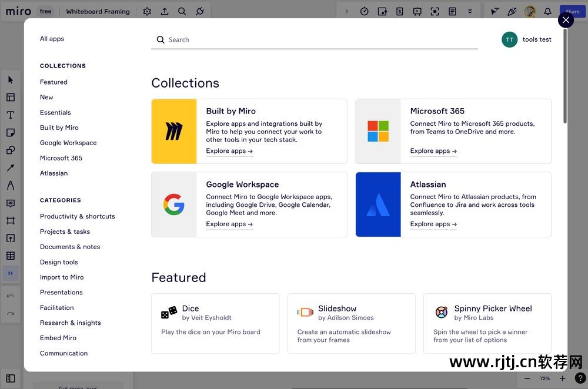This screenshot has height=389, width=588.
Task: Open the help question mark button
Action: coord(580,378)
